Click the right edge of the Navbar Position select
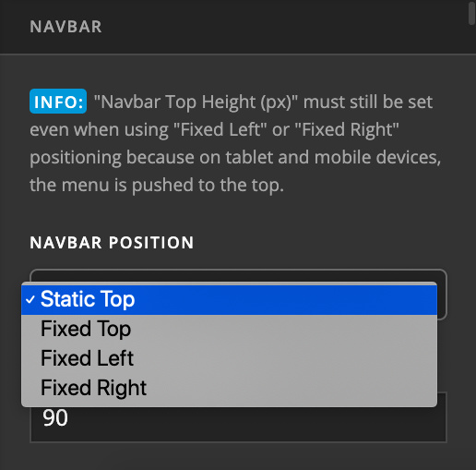This screenshot has width=476, height=470. pyautogui.click(x=442, y=295)
